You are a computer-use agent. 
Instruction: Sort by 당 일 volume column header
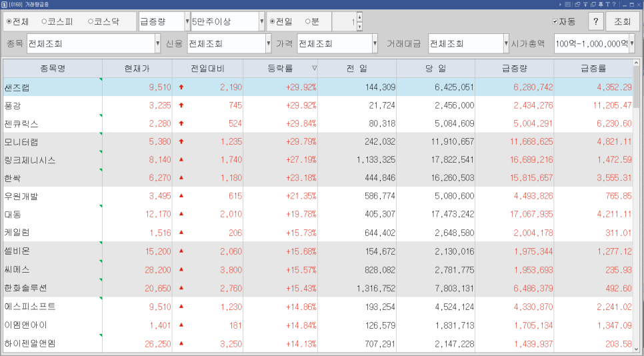click(435, 68)
